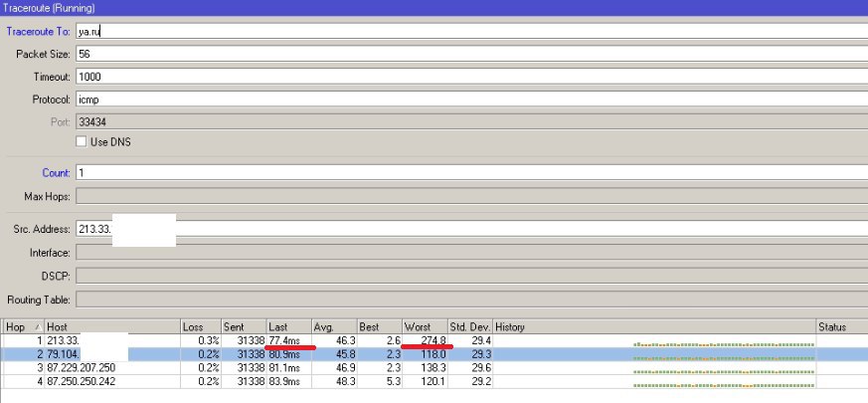Click the Best value 2.6

click(394, 339)
